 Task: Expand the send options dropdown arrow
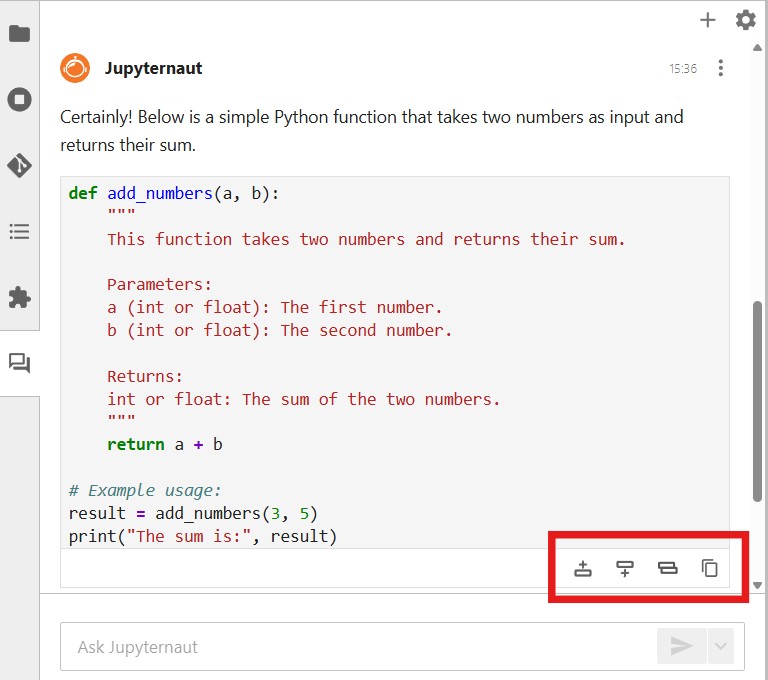pos(720,647)
